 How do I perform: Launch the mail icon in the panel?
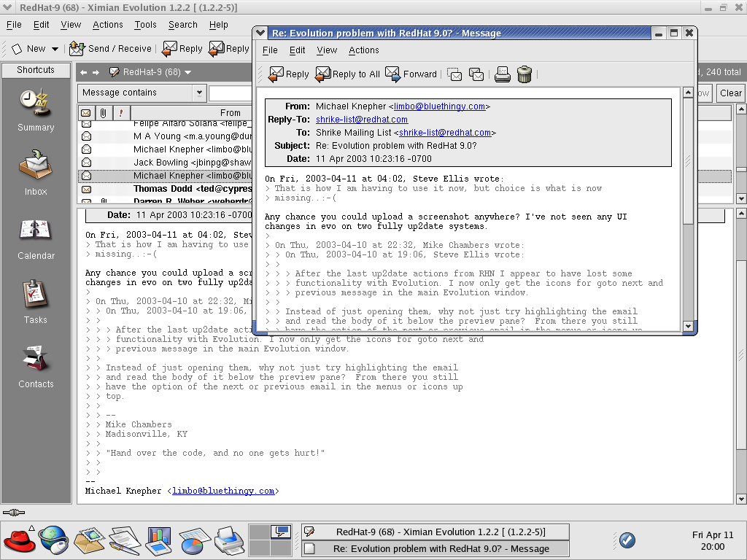[88, 540]
